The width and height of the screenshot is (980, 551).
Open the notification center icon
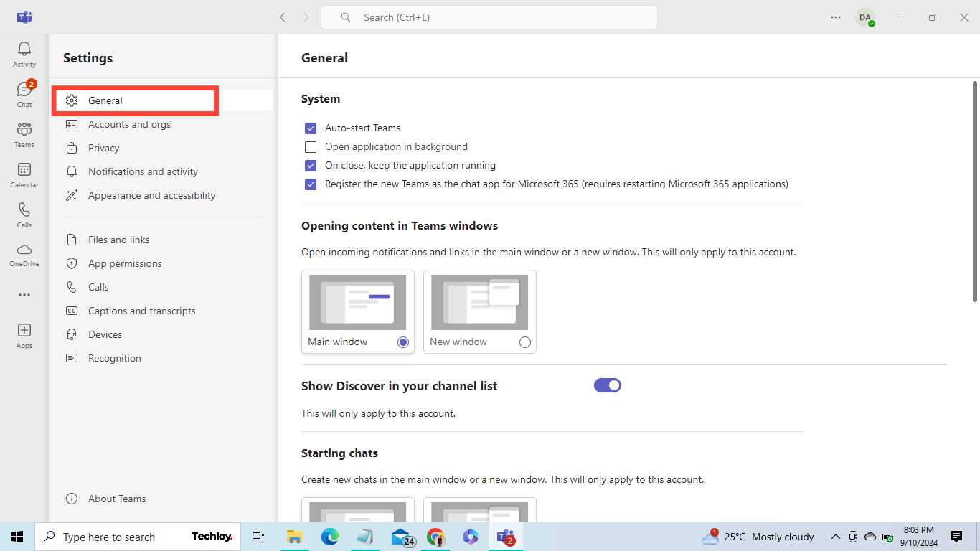tap(956, 537)
